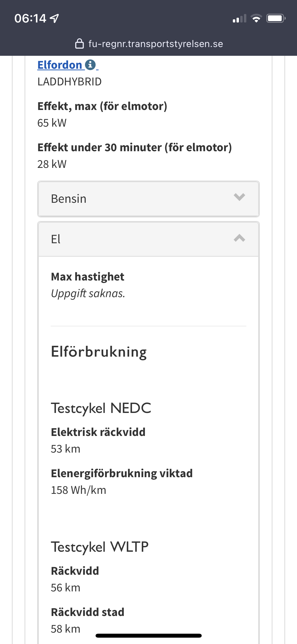Click the Bensin chevron down arrow
297x644 pixels.
[239, 197]
